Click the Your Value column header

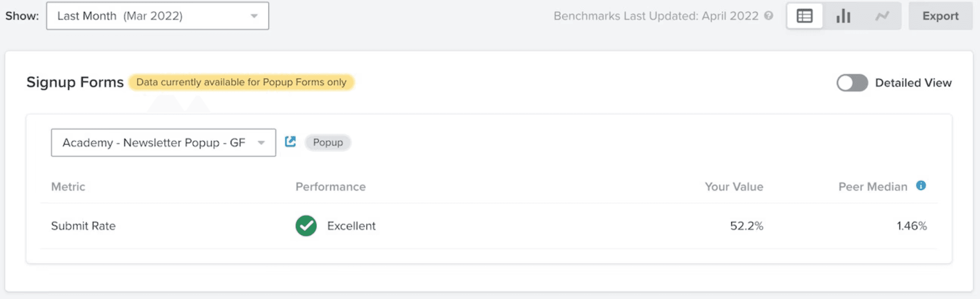tap(734, 187)
